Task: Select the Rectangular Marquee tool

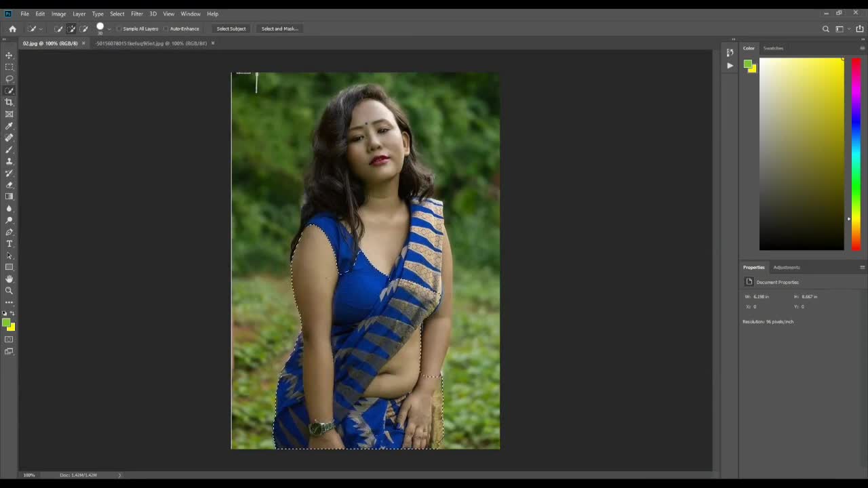Action: pos(9,67)
